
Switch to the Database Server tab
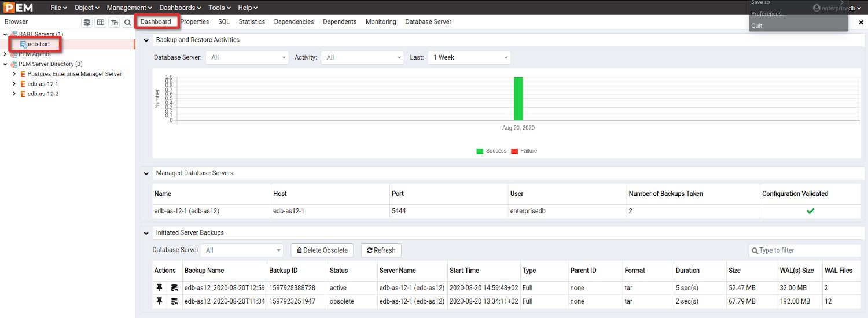428,22
